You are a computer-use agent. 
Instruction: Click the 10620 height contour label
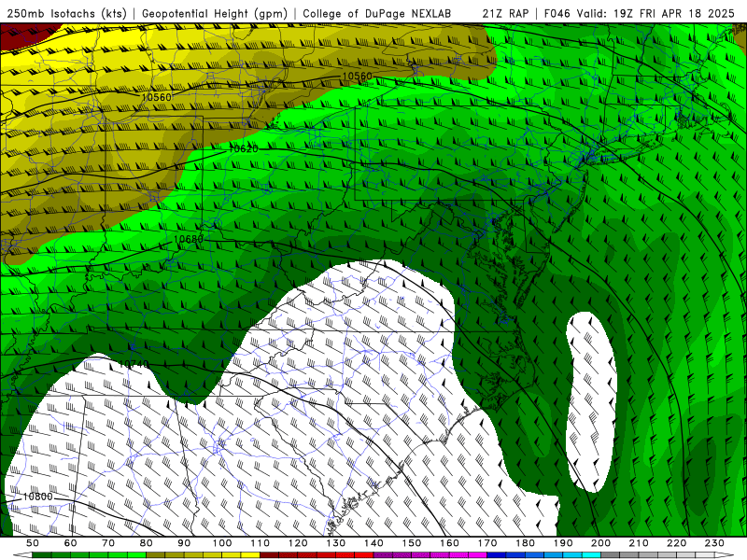point(244,149)
